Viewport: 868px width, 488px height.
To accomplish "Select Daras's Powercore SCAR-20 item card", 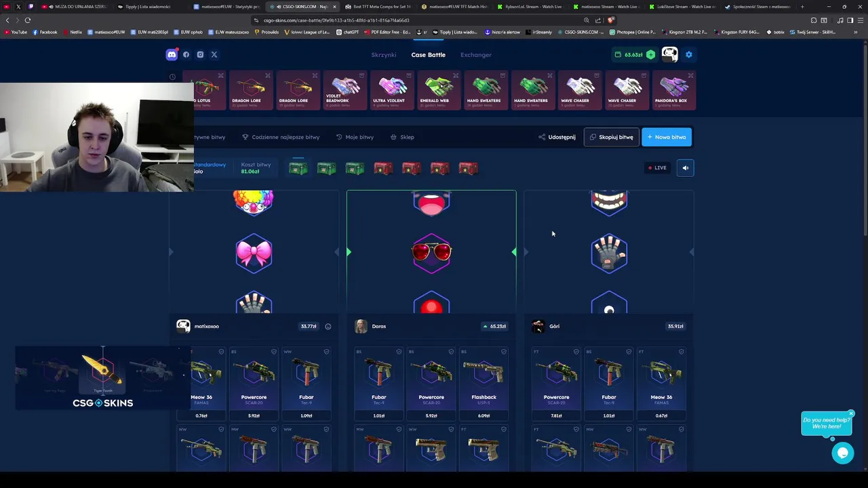I will 431,384.
